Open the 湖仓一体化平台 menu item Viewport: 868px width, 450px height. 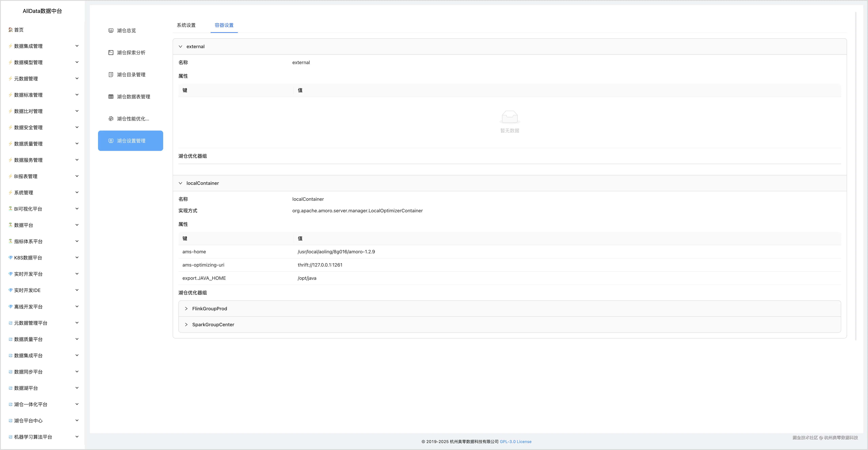click(x=31, y=404)
